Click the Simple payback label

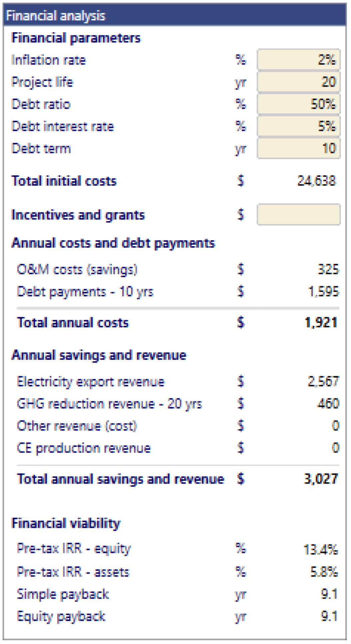click(63, 594)
